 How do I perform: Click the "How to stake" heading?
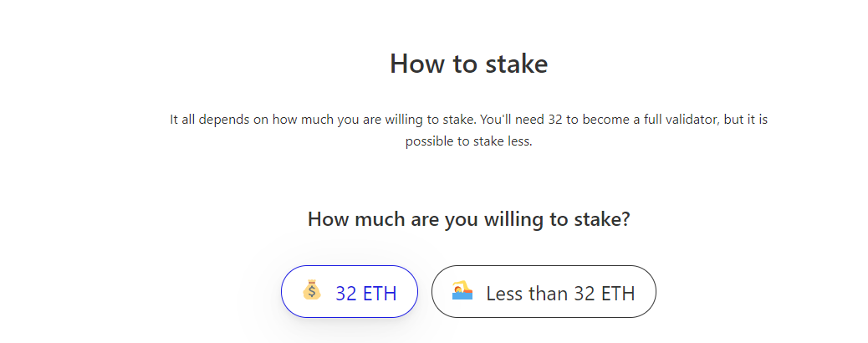click(469, 64)
